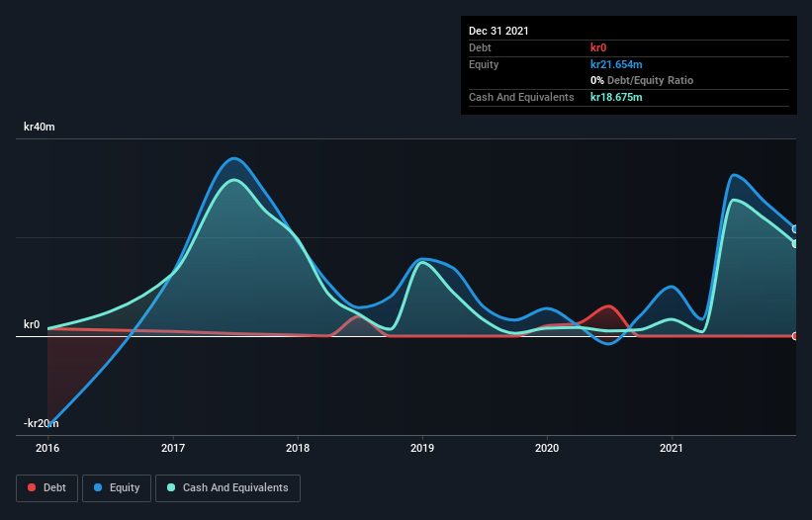Select the 2020 x-axis label
This screenshot has height=520, width=812.
pos(547,448)
